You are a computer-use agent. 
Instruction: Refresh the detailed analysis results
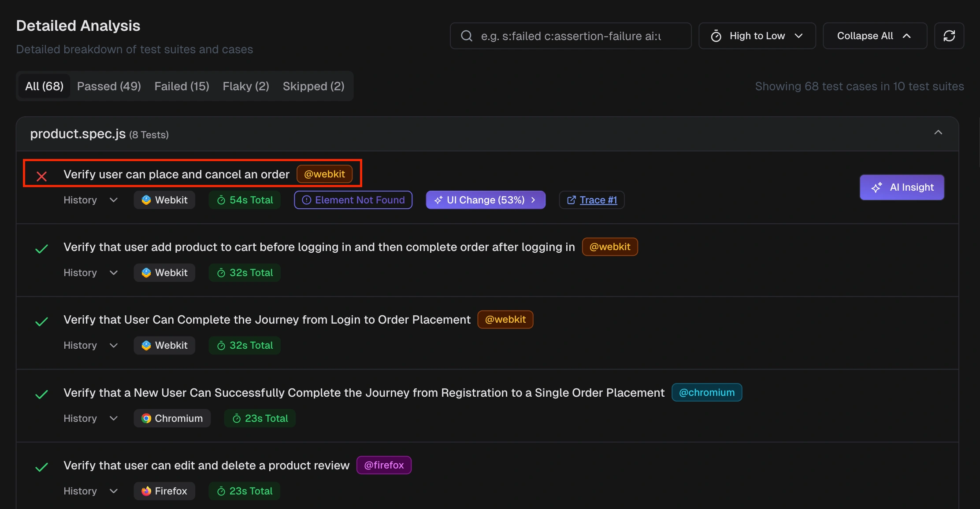pyautogui.click(x=949, y=36)
